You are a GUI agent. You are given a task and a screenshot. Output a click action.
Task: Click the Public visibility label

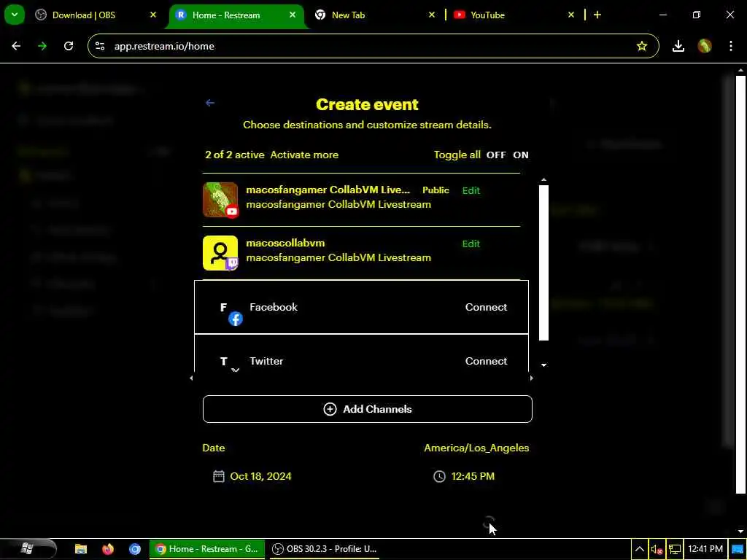tap(436, 190)
